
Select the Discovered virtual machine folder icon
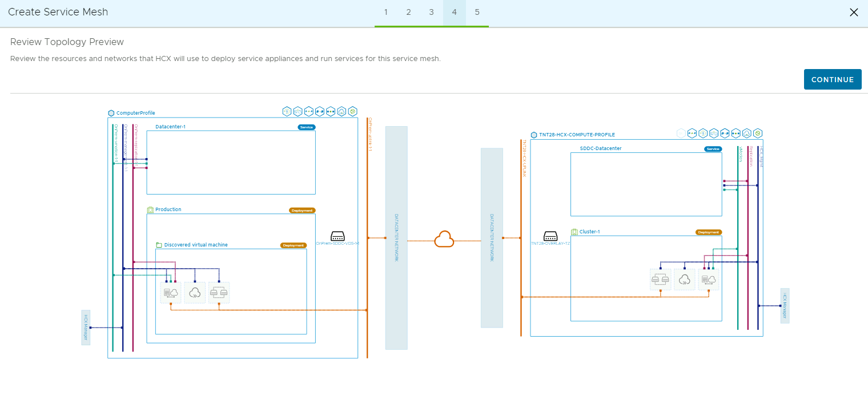tap(159, 245)
